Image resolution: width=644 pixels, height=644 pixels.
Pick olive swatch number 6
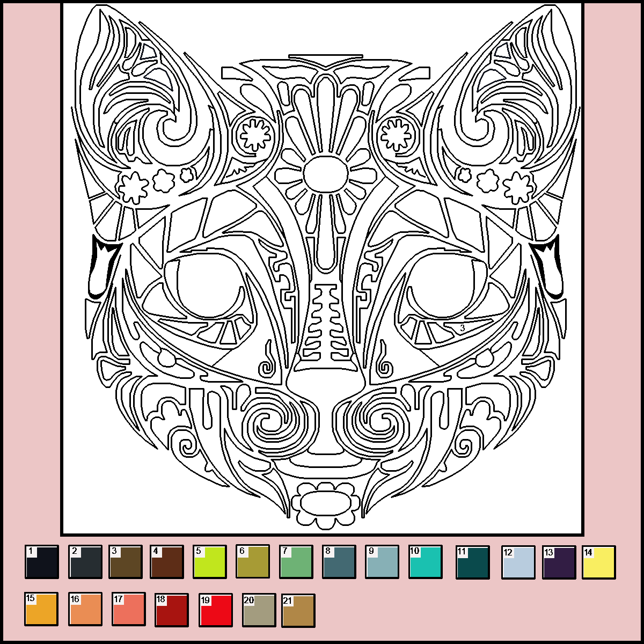[253, 562]
